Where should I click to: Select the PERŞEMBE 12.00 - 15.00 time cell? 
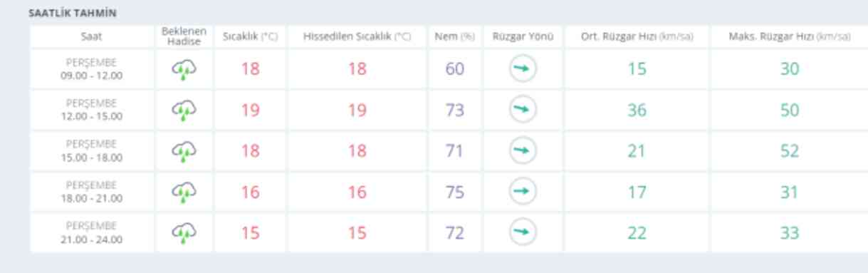(91, 110)
